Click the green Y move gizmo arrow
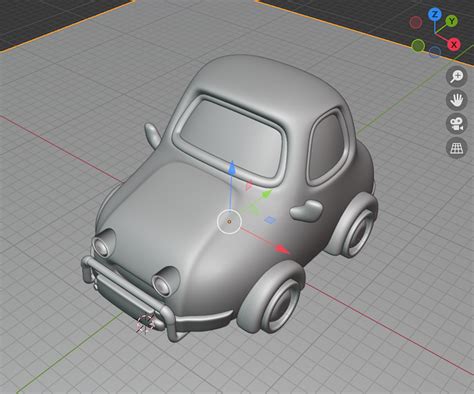The height and width of the screenshot is (394, 474). pyautogui.click(x=267, y=194)
